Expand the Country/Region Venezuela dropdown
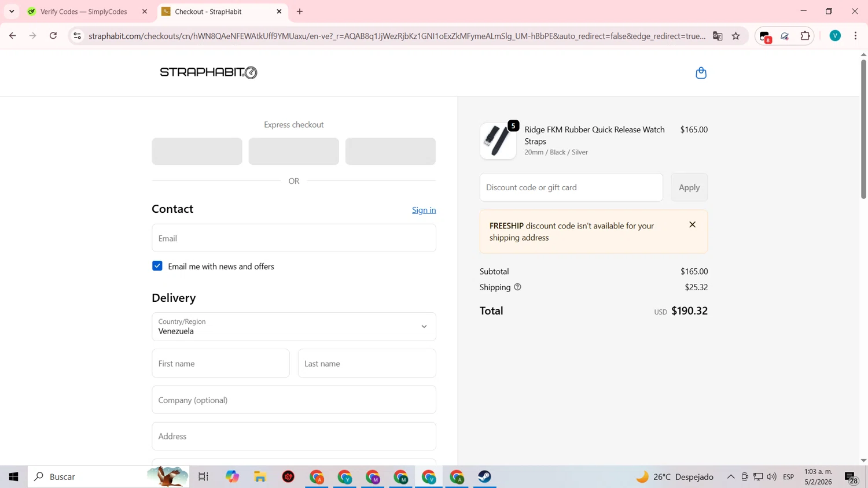Image resolution: width=868 pixels, height=488 pixels. [x=294, y=327]
